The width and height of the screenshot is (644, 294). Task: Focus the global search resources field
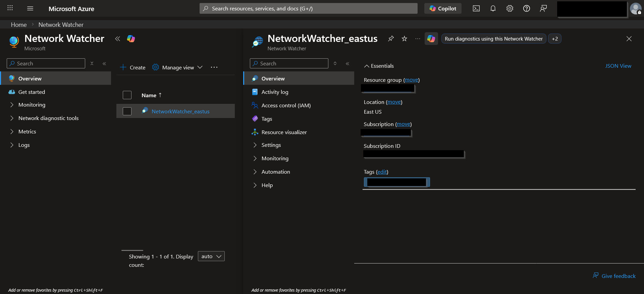309,8
